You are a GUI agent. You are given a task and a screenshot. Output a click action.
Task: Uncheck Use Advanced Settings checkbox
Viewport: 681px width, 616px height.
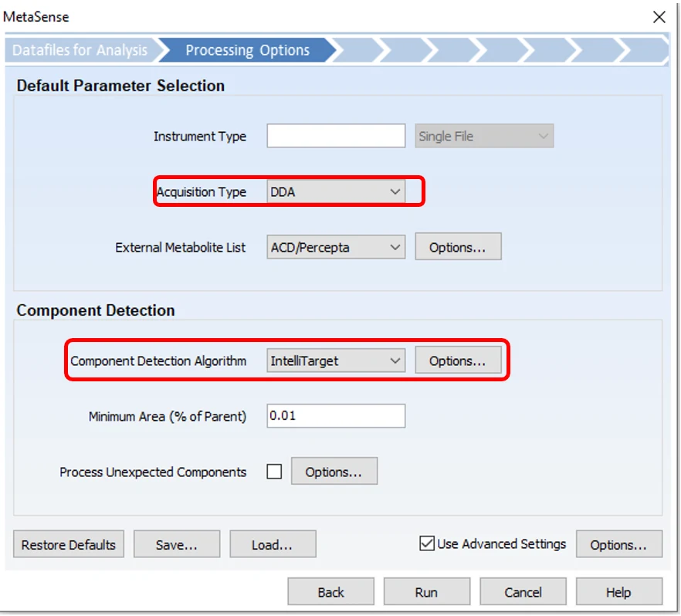tap(427, 543)
